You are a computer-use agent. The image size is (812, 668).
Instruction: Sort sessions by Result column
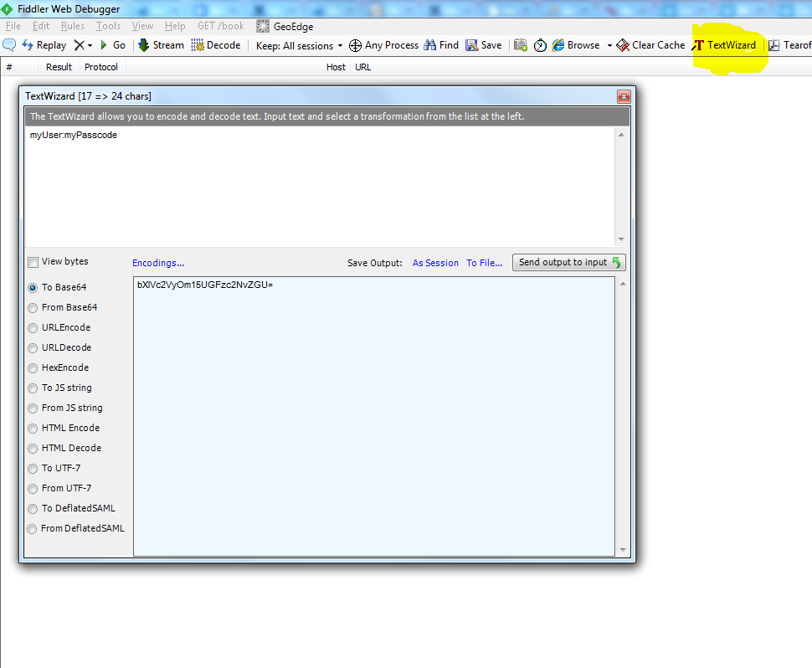pos(59,67)
